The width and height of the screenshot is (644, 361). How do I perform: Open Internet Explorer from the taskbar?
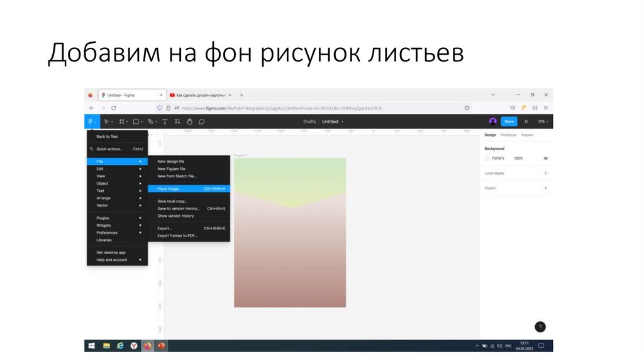120,346
